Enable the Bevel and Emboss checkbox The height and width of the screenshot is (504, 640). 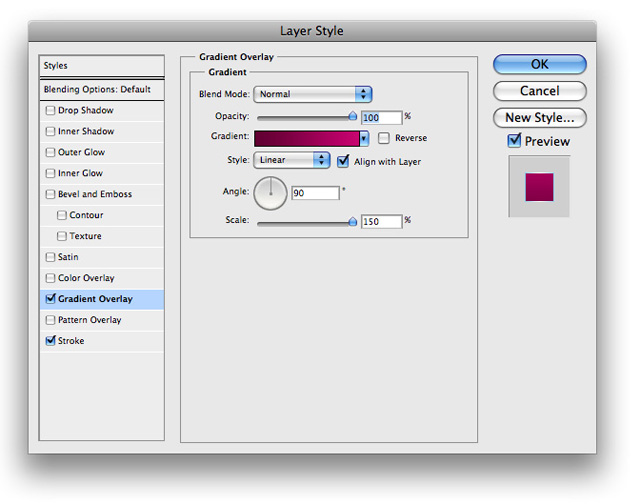50,194
